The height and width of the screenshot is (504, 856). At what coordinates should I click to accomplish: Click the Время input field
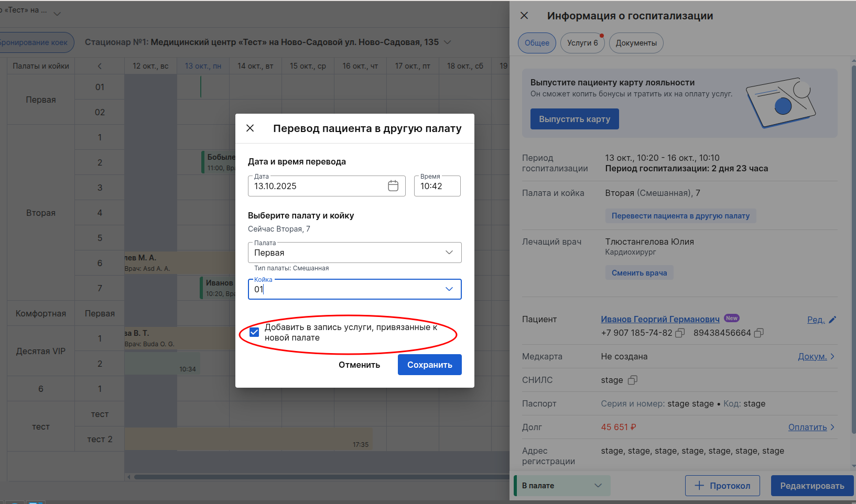pos(437,186)
